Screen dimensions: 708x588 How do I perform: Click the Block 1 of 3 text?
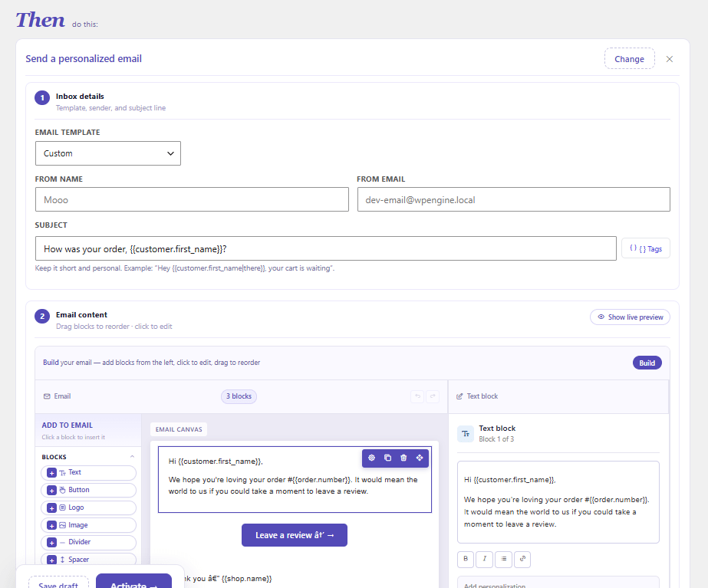[x=496, y=439]
